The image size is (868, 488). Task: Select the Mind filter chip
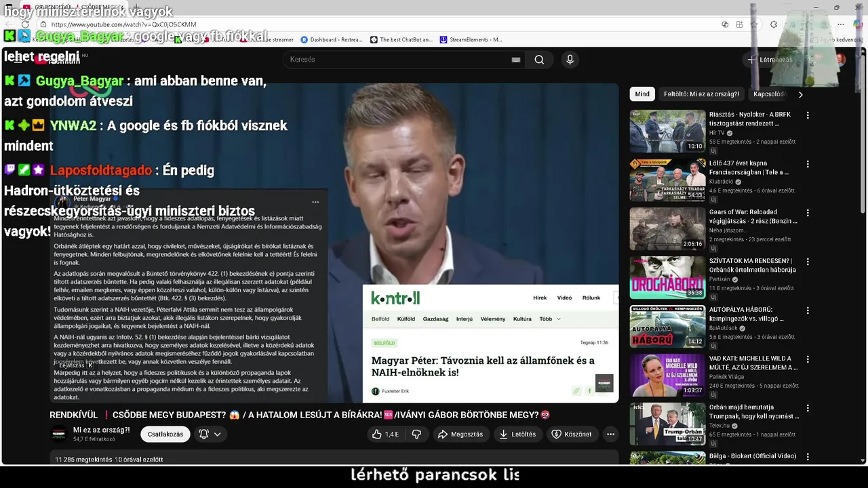tap(642, 94)
